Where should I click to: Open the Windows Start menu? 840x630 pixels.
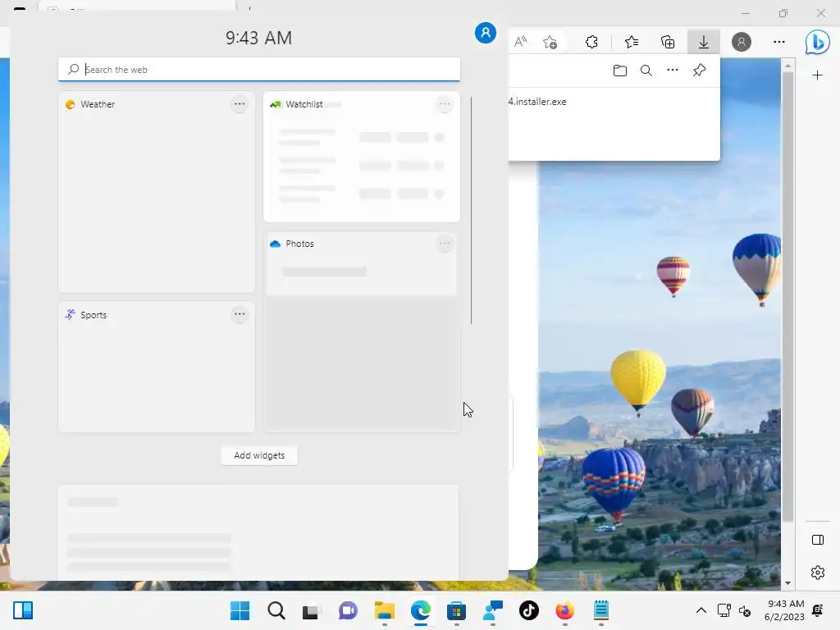[x=240, y=610]
